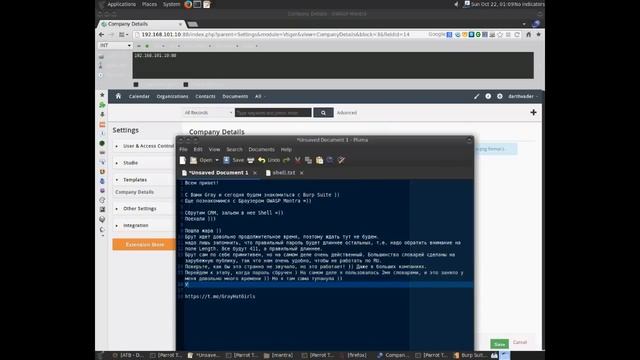
Task: Click the Paste clipboard icon in Pluma
Action: pyautogui.click(x=319, y=160)
